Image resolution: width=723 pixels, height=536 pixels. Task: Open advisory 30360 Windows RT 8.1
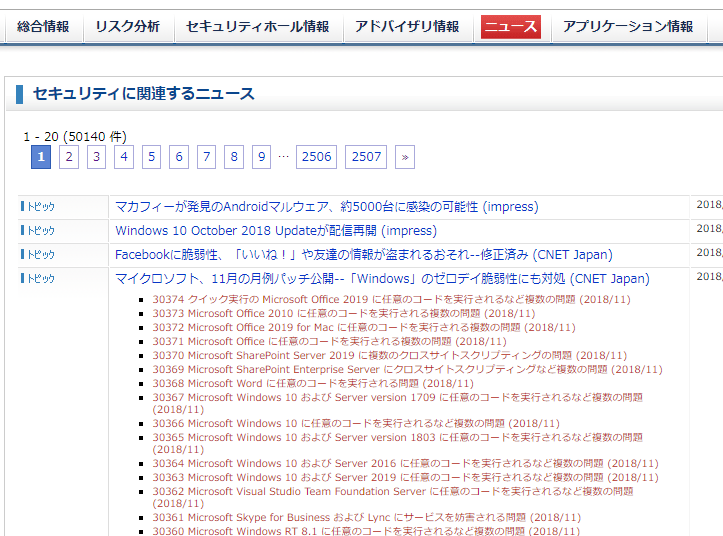tap(366, 531)
